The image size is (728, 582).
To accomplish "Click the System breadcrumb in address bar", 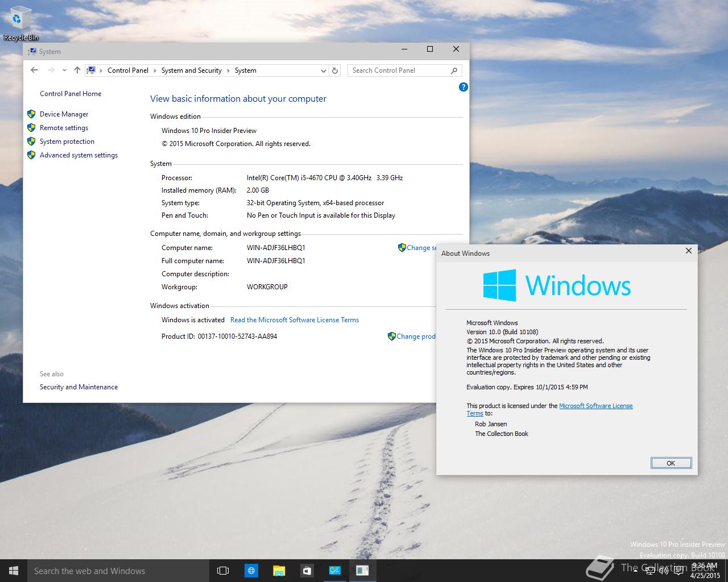I will tap(246, 70).
